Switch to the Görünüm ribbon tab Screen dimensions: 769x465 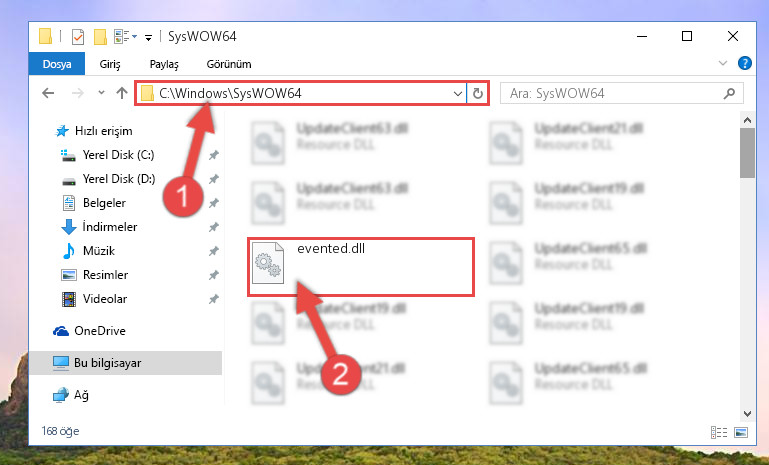tap(229, 64)
